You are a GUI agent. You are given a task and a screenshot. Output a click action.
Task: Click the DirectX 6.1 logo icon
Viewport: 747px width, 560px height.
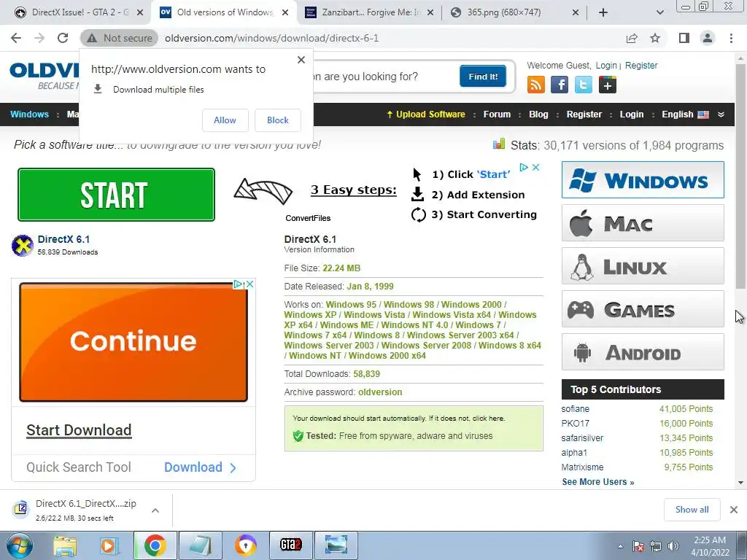point(22,245)
